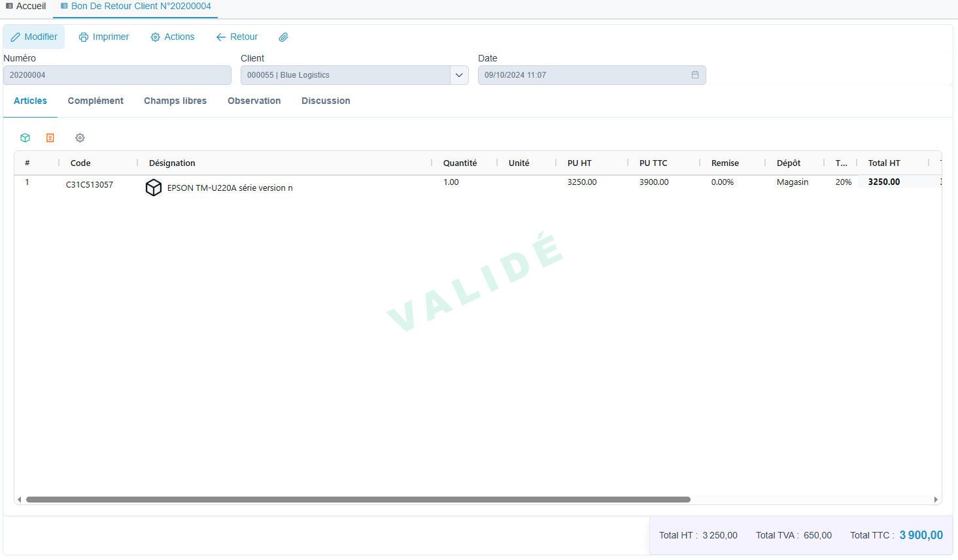Click the gear icon beside Actions

(x=154, y=37)
